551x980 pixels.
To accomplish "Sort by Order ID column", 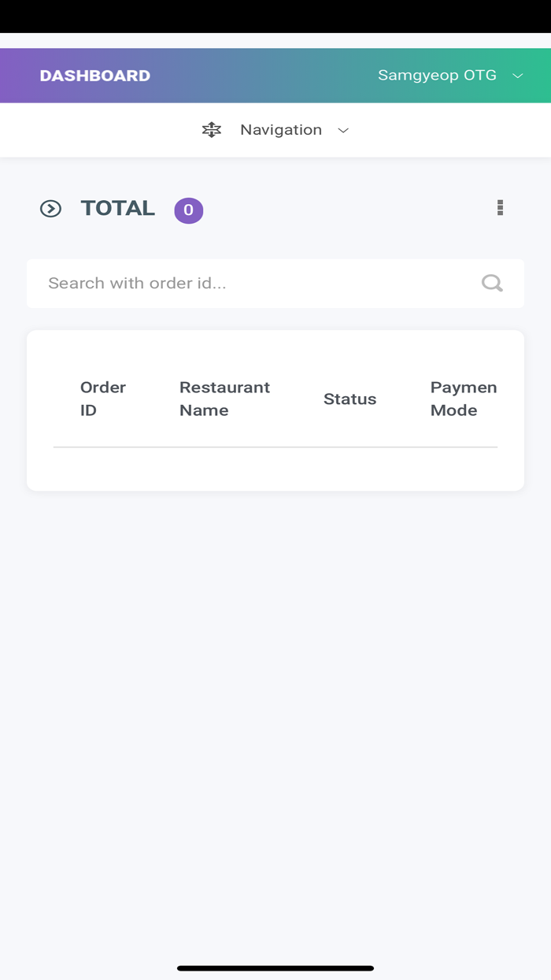I will (x=103, y=399).
